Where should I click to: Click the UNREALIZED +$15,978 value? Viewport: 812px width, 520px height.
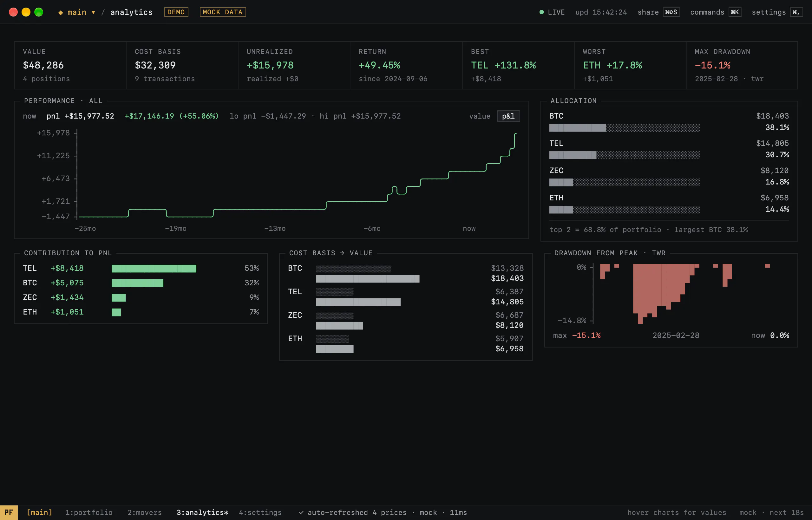(x=270, y=65)
